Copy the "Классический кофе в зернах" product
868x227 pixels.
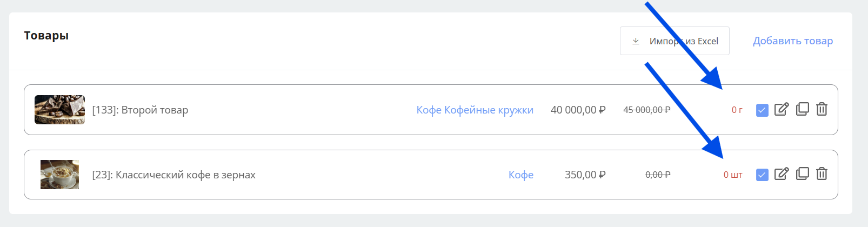coord(803,174)
